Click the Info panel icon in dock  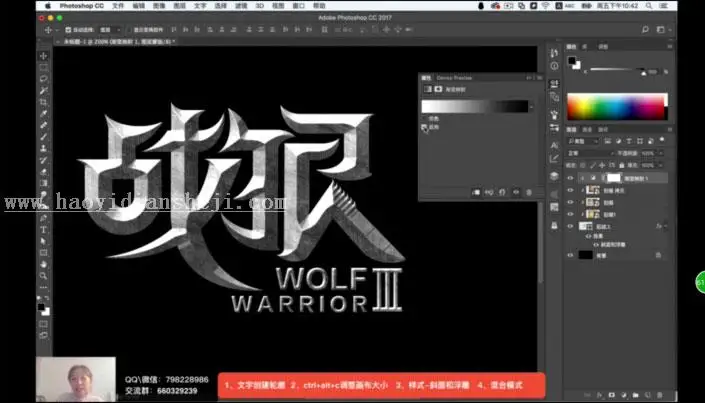[x=554, y=66]
